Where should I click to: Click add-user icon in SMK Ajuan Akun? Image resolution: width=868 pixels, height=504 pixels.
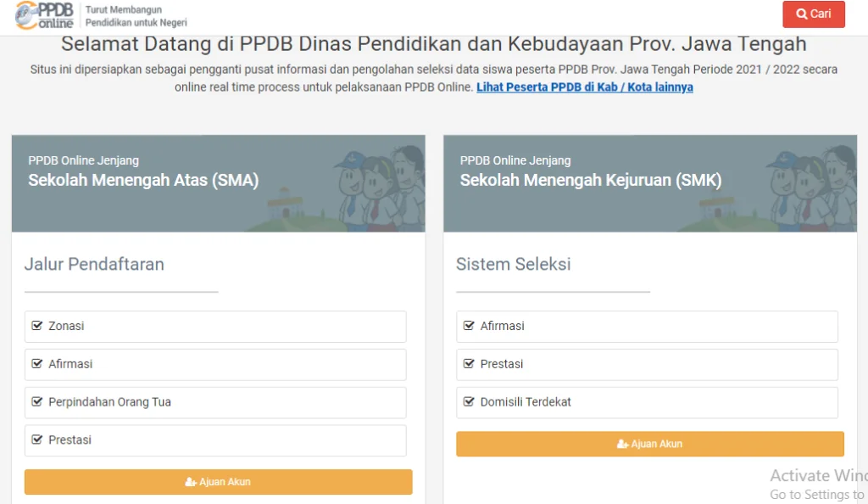click(622, 444)
